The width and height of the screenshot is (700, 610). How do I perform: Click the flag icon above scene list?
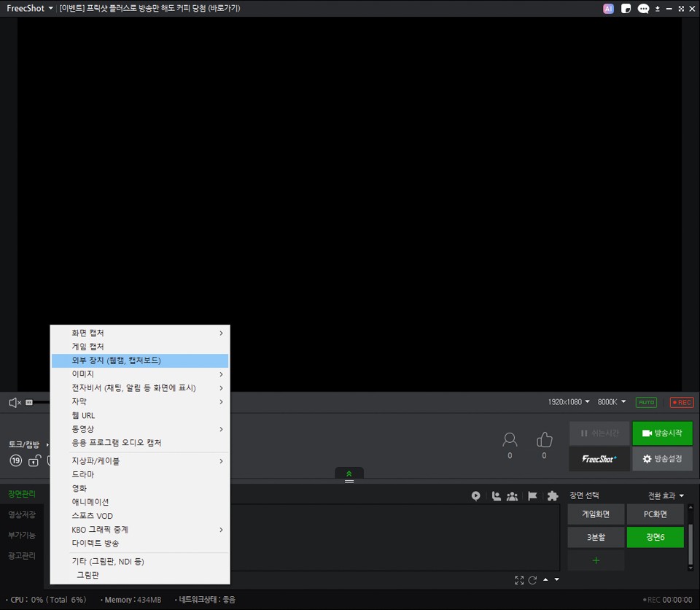532,496
